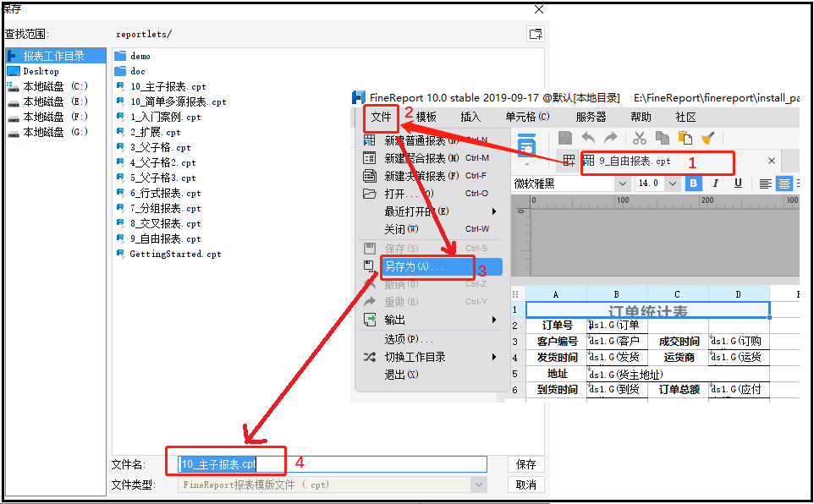Click the 订单总额 cell
The height and width of the screenshot is (504, 814).
(678, 390)
